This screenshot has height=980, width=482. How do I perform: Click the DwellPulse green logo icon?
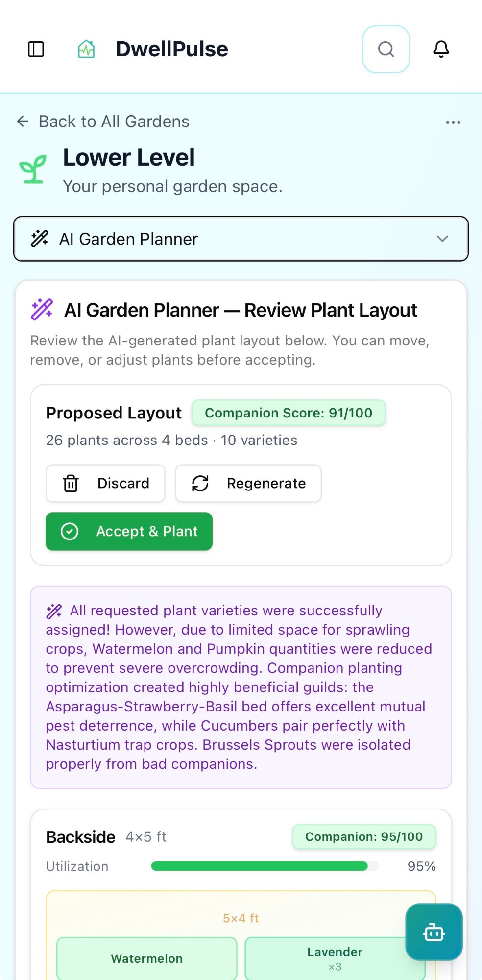86,49
